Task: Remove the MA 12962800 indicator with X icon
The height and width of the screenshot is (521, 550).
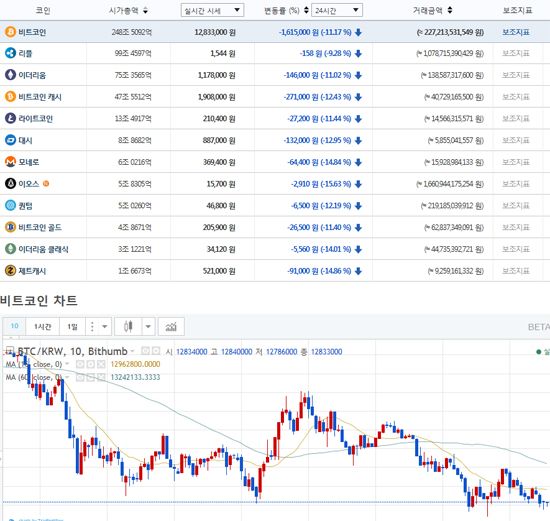Action: 101,364
